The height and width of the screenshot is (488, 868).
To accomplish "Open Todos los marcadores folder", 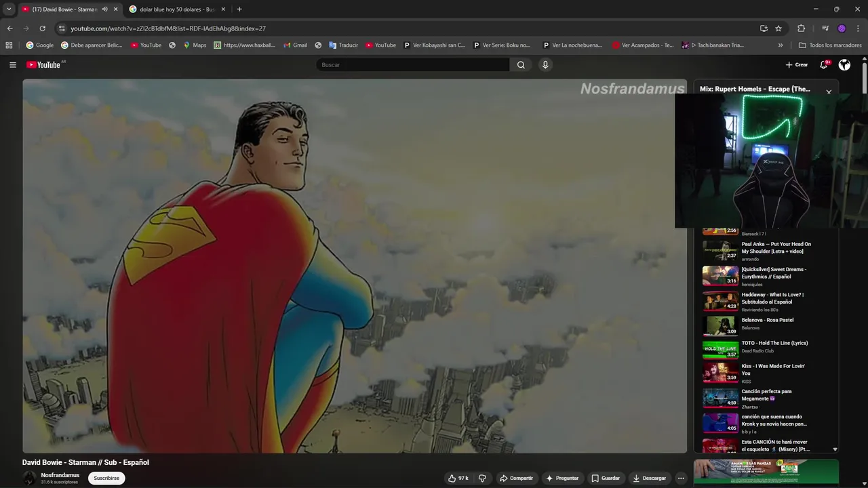I will tap(830, 45).
